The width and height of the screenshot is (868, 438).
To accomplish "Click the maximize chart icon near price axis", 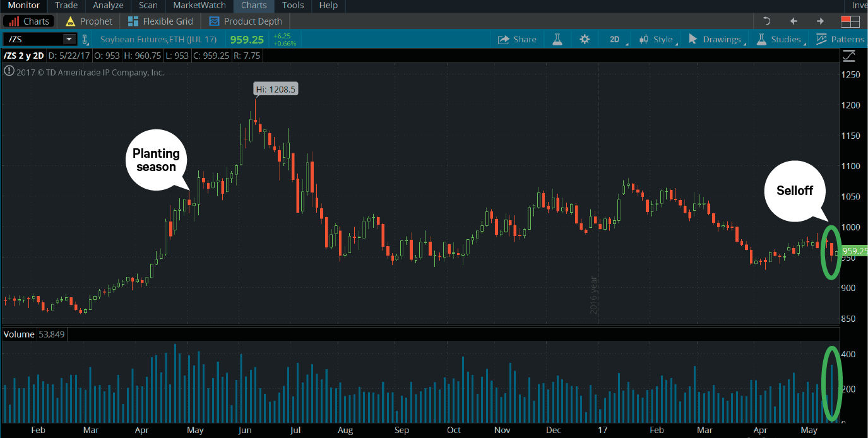I will (849, 56).
